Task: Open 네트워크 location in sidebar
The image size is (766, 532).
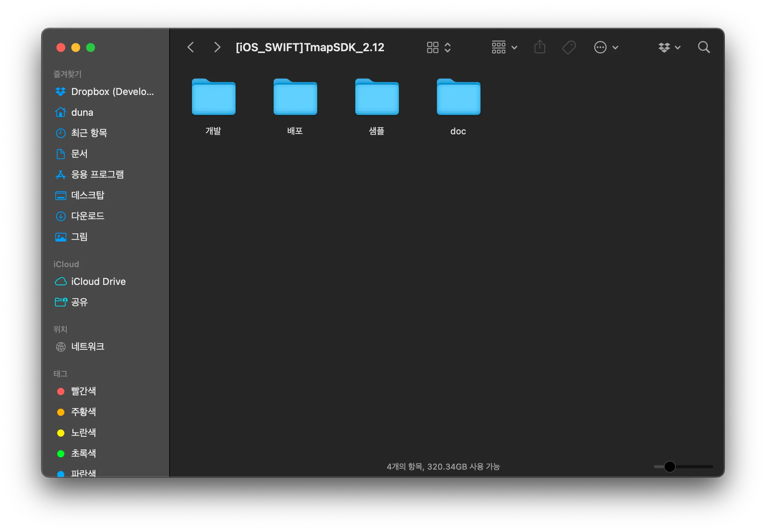Action: (88, 347)
